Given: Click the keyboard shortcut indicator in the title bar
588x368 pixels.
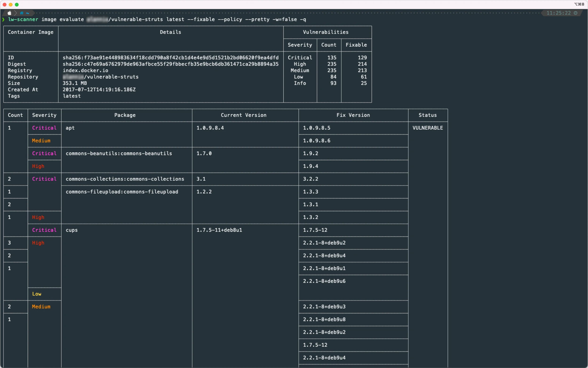Looking at the screenshot, I should point(579,4).
